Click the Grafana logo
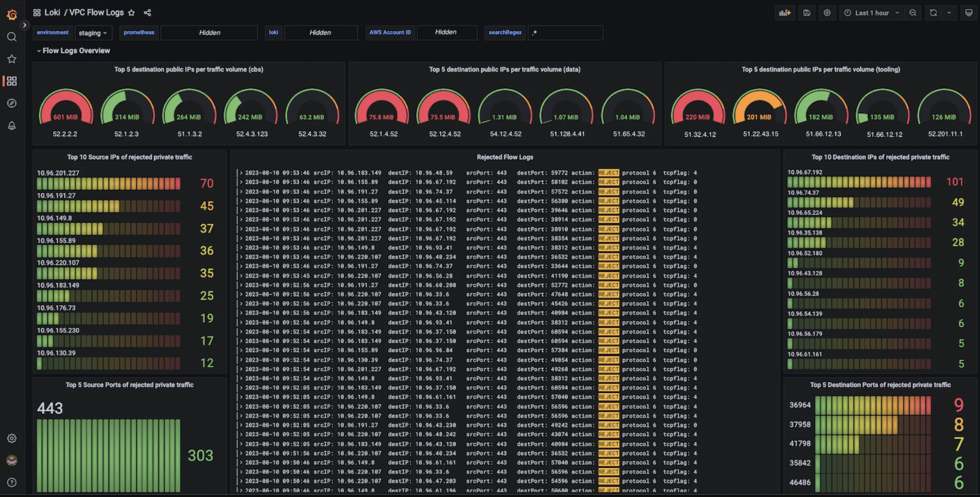This screenshot has height=497, width=980. (x=12, y=14)
